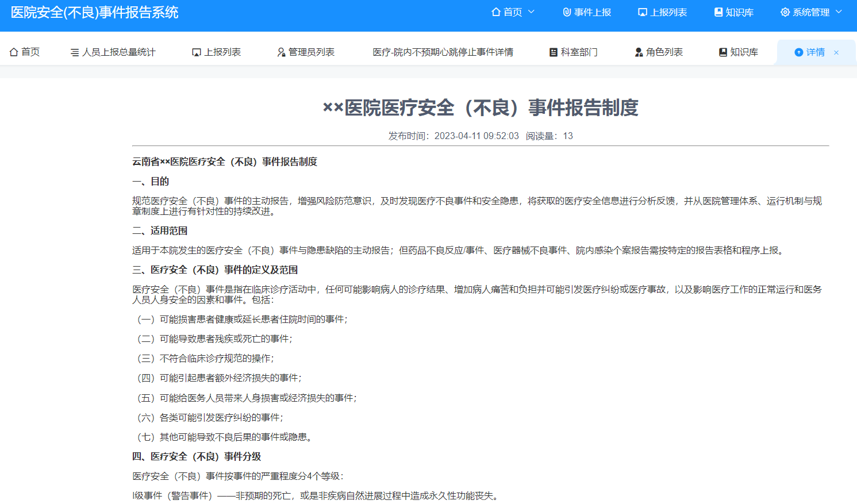The height and width of the screenshot is (504, 857).
Task: Click the person icon on 管理员列表 tab
Action: point(280,52)
